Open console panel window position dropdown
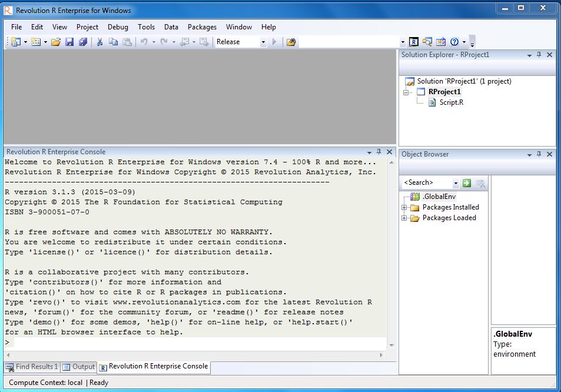This screenshot has height=392, width=561. click(369, 152)
